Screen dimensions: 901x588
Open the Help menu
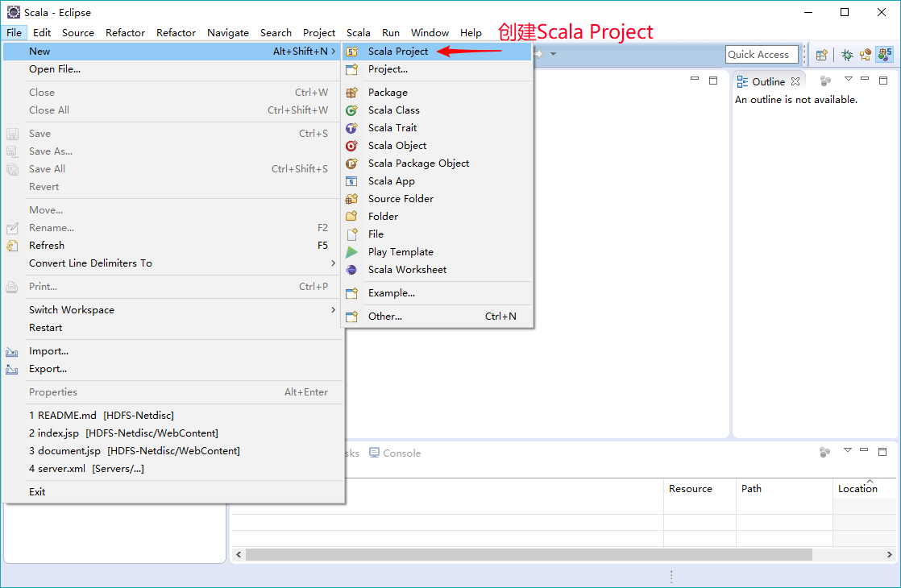[471, 33]
